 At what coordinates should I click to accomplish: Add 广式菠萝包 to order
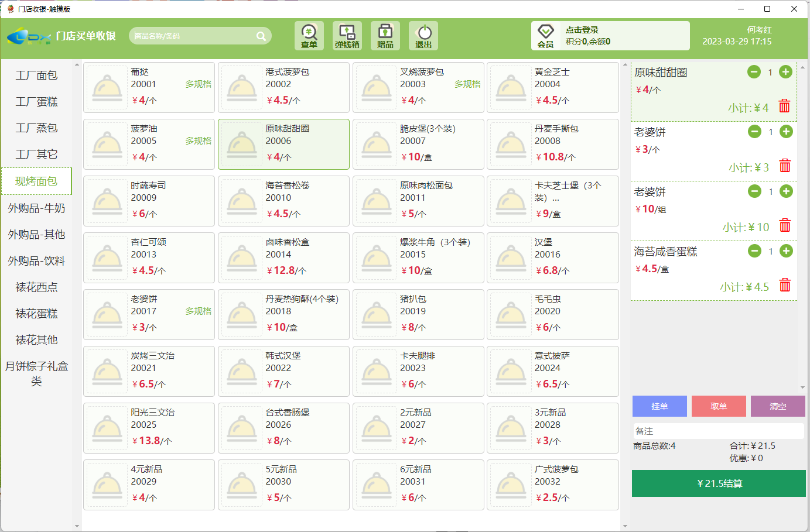click(553, 485)
